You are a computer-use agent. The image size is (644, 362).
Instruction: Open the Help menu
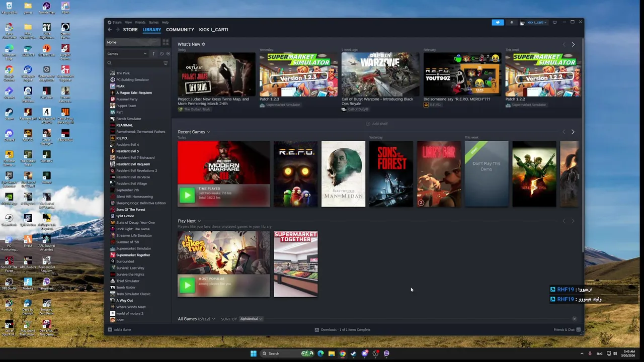(x=165, y=22)
